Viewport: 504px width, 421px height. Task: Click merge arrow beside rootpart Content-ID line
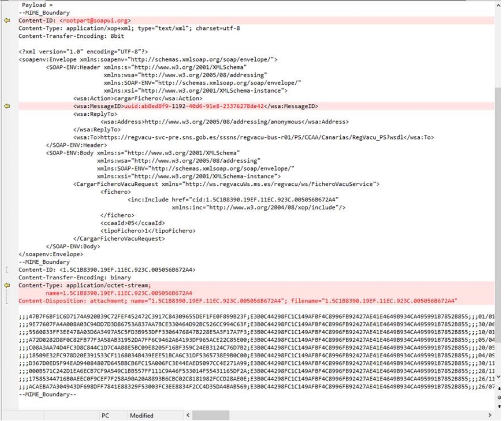pos(7,21)
